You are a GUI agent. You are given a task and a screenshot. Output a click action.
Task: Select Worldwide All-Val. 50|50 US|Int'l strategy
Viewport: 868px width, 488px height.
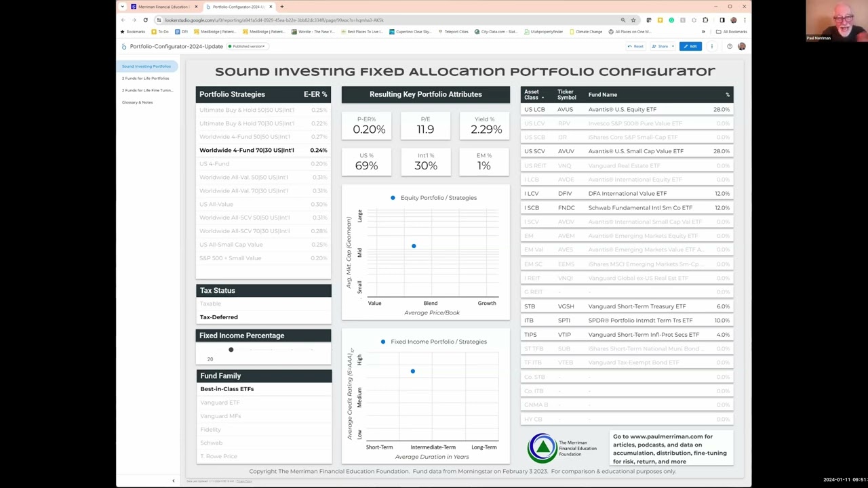coord(263,177)
